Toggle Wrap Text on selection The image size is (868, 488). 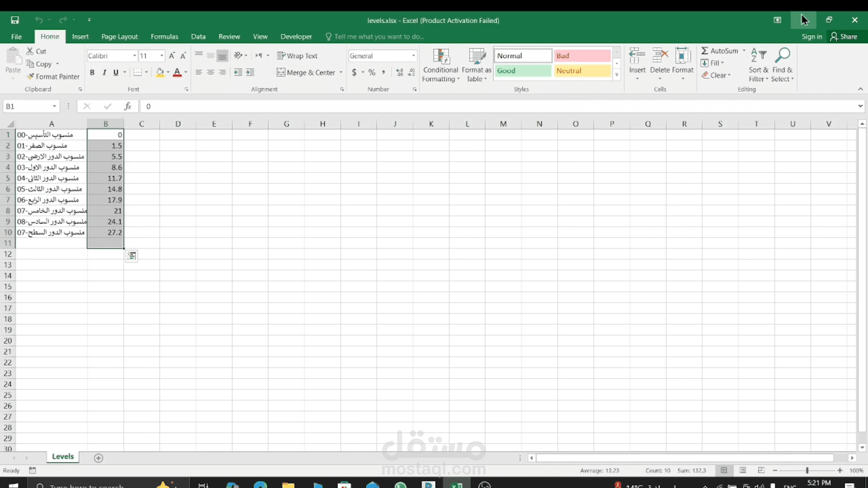pyautogui.click(x=297, y=56)
